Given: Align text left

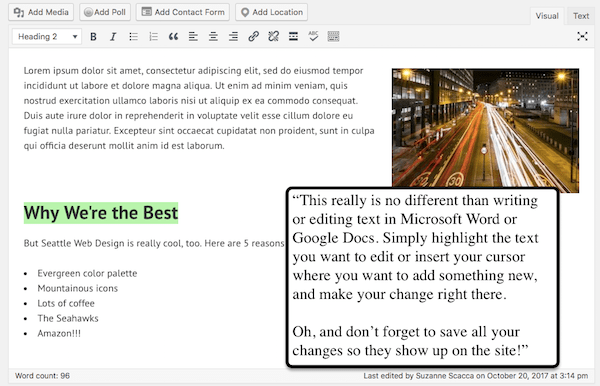Looking at the screenshot, I should [193, 37].
